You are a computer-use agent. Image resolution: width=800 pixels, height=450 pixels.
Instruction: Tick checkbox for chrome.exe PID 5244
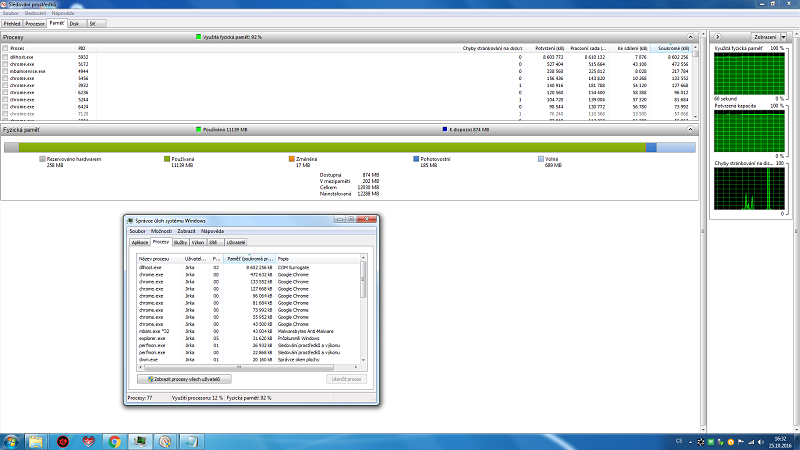[x=5, y=100]
